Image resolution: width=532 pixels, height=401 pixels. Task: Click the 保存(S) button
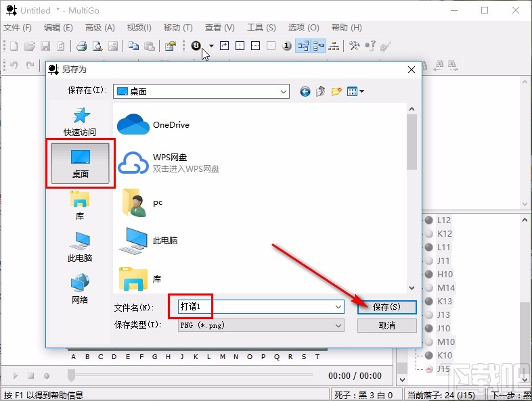[386, 307]
